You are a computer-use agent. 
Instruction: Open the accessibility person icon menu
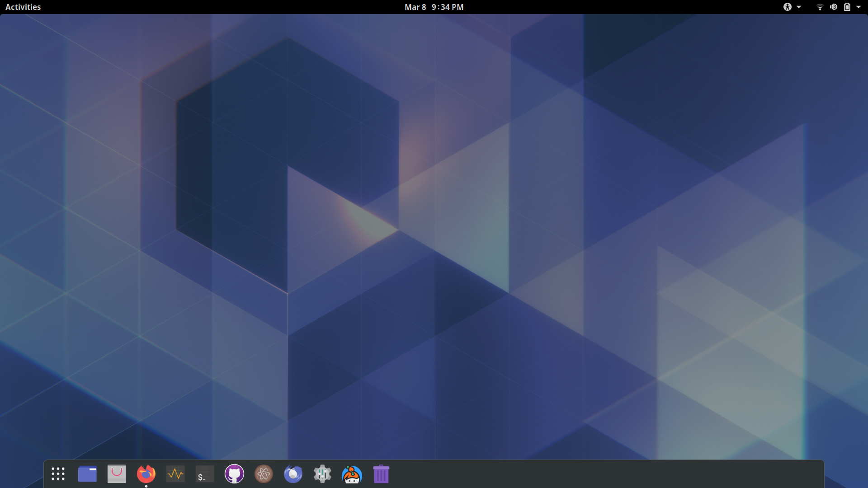[788, 7]
